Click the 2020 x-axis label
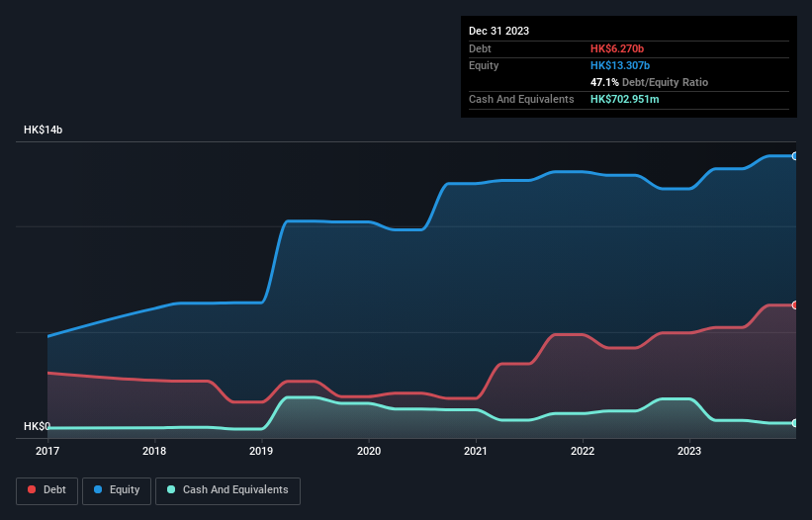 click(x=369, y=451)
